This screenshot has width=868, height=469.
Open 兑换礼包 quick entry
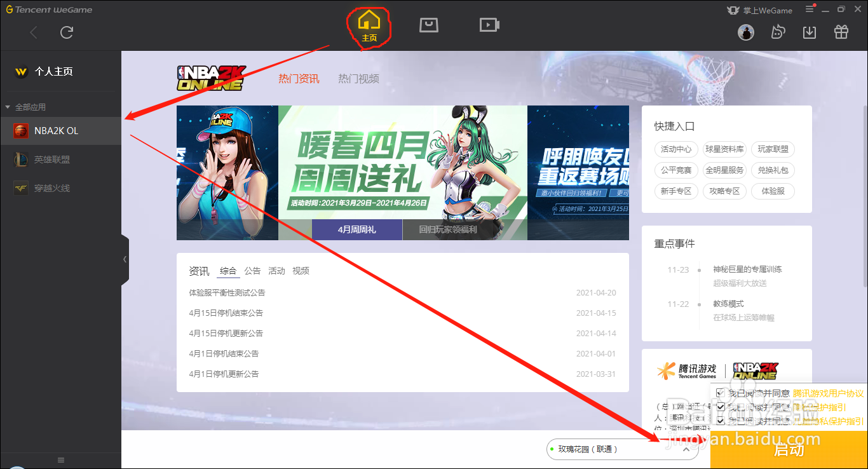(x=773, y=170)
